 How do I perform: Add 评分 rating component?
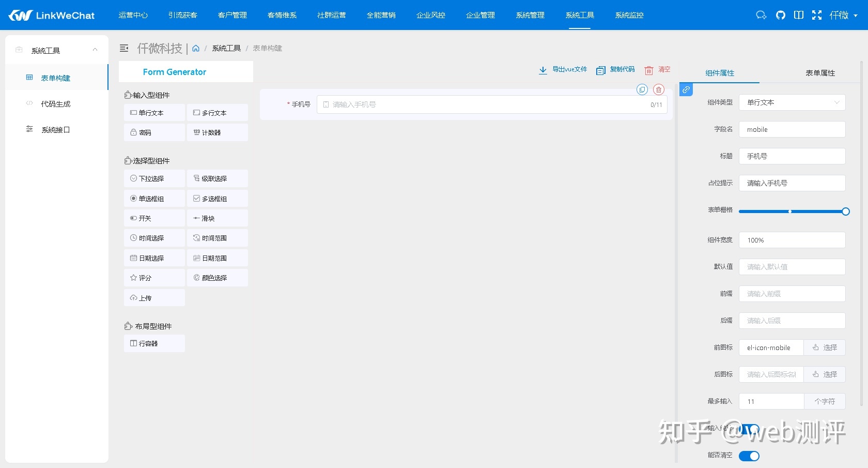(x=154, y=278)
